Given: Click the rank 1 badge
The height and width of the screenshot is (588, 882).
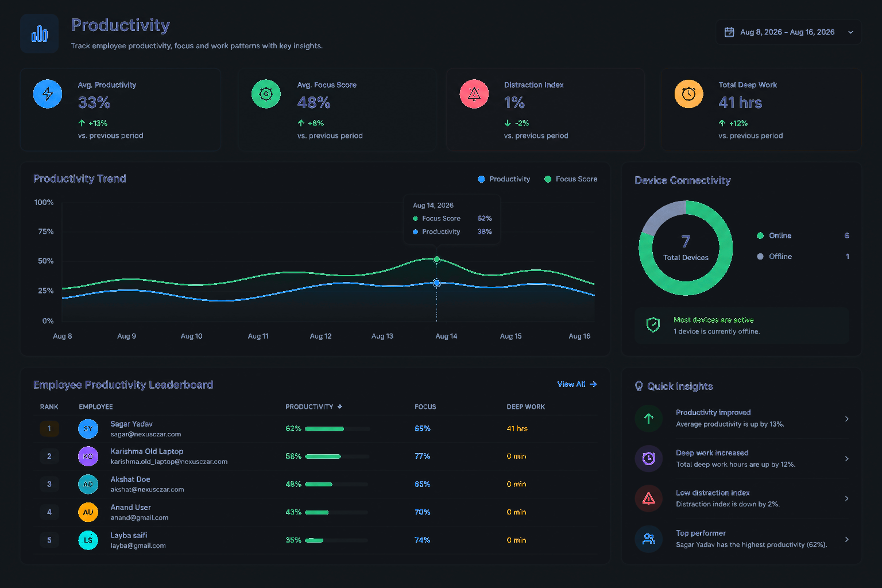Looking at the screenshot, I should [x=49, y=428].
